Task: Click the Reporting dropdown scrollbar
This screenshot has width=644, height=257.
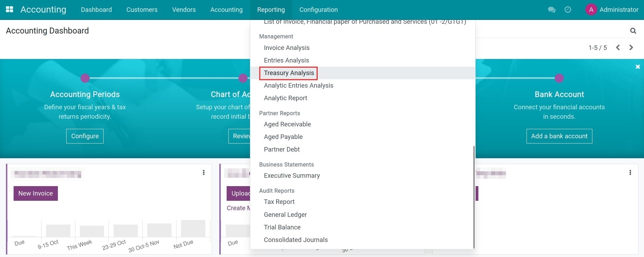Action: click(x=474, y=197)
